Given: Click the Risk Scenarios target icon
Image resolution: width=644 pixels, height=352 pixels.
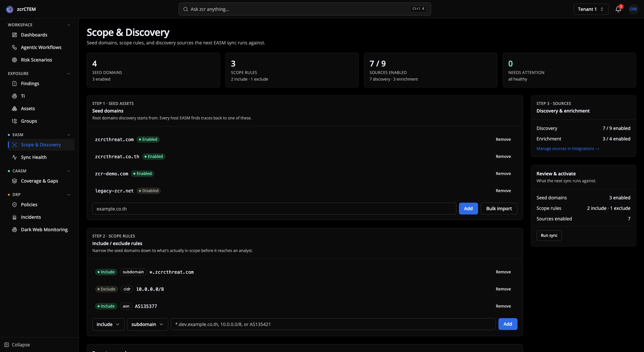Looking at the screenshot, I should pos(14,60).
